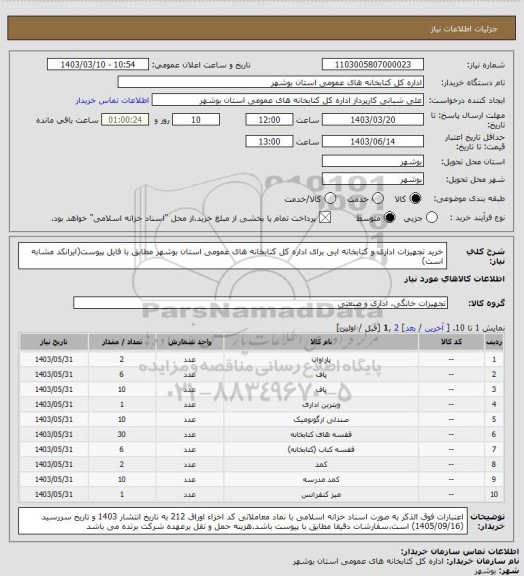524x576 pixels.
Task: Click the validity hour field 13:00
Action: pyautogui.click(x=269, y=141)
